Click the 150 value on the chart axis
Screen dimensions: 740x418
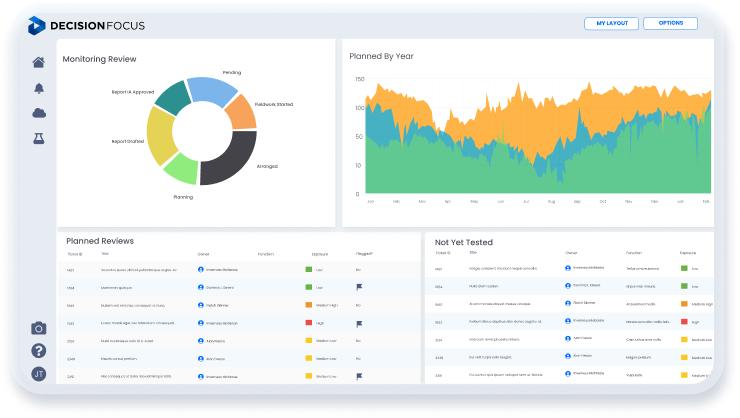[360, 79]
